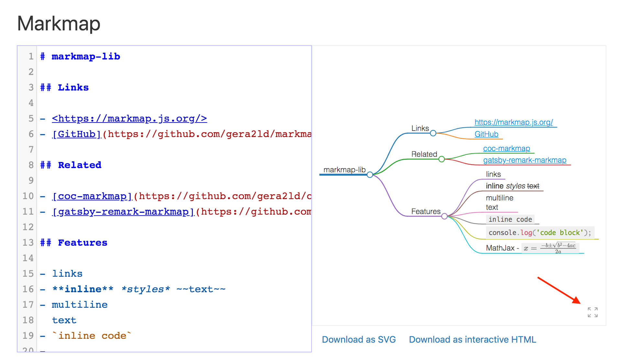Enter fullscreen with the expand icon

(592, 312)
